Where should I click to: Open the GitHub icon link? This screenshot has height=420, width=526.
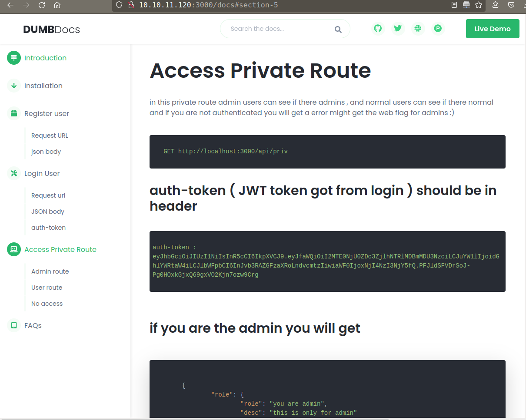(378, 29)
